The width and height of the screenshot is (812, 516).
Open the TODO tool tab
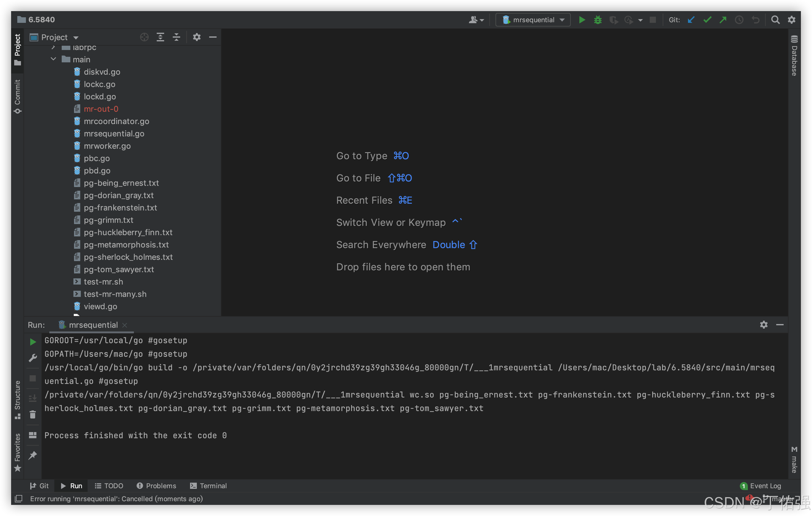[109, 485]
